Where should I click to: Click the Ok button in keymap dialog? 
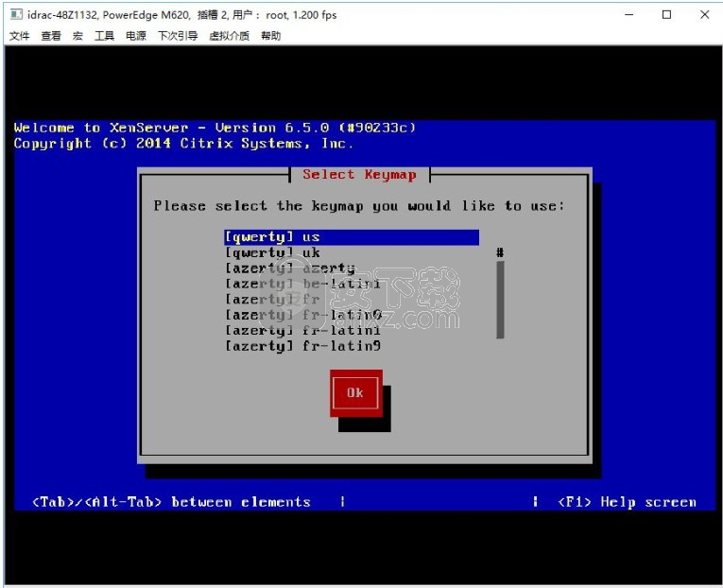pos(355,393)
